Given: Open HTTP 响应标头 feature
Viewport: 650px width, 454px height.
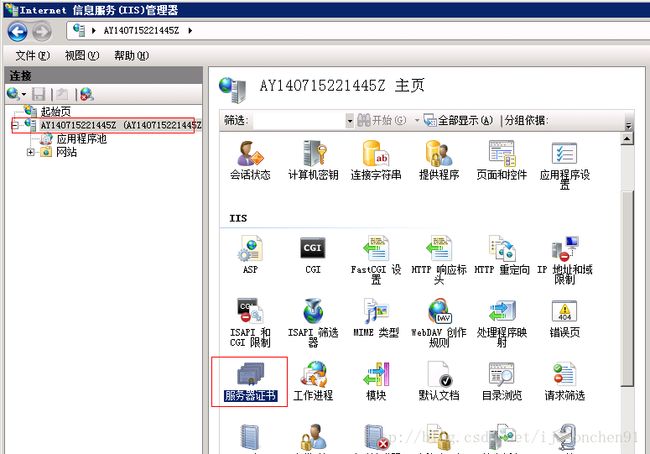Looking at the screenshot, I should (x=439, y=260).
